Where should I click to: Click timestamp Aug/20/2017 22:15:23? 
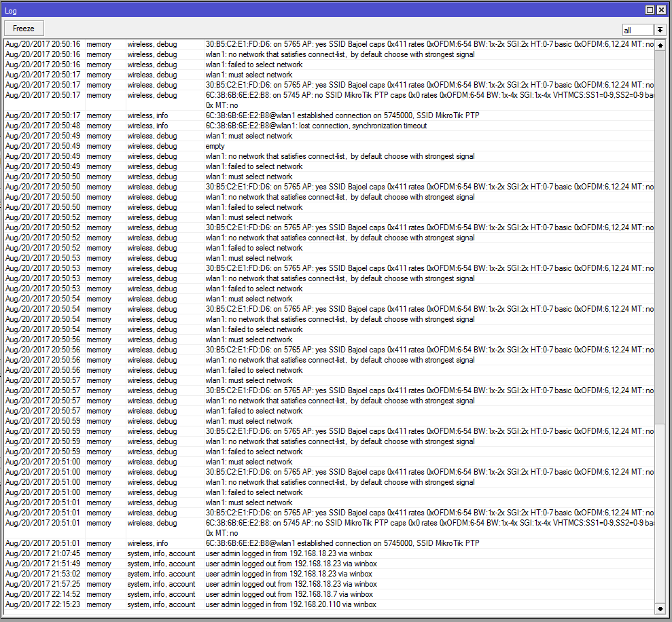coord(43,604)
